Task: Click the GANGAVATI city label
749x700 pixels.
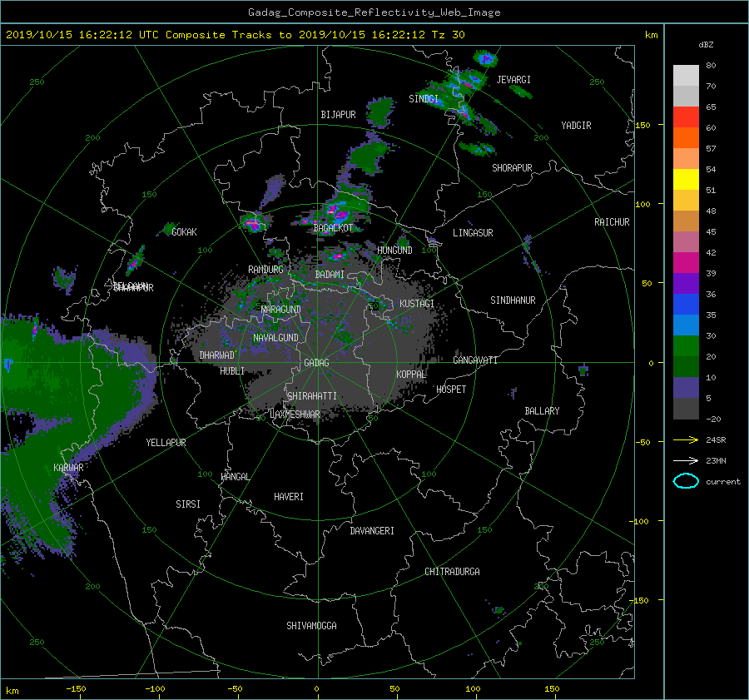Action: [x=475, y=360]
